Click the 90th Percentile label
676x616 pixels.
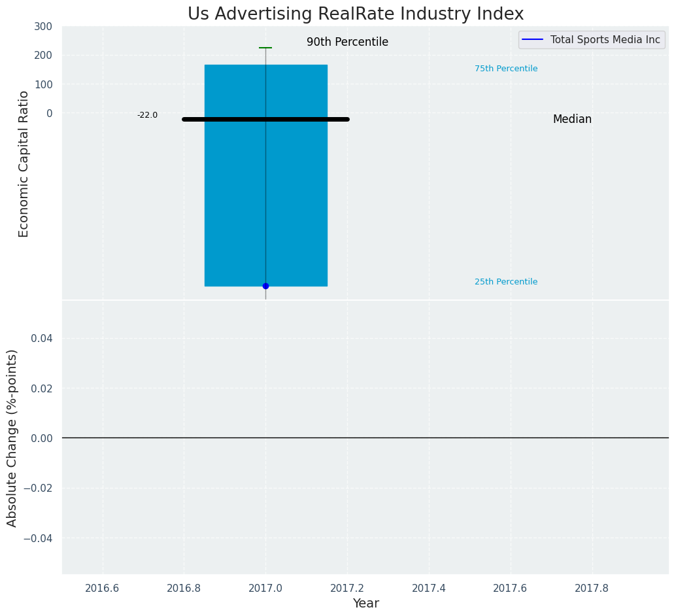tap(347, 42)
